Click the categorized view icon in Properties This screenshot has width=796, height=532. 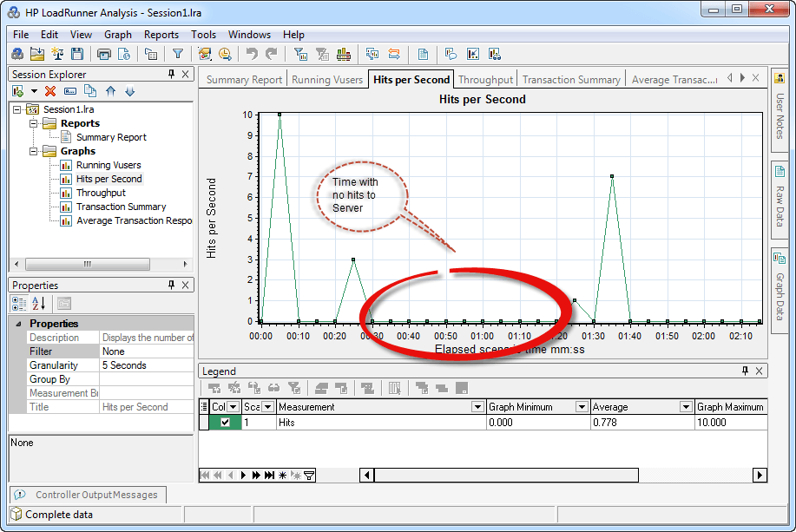point(18,303)
